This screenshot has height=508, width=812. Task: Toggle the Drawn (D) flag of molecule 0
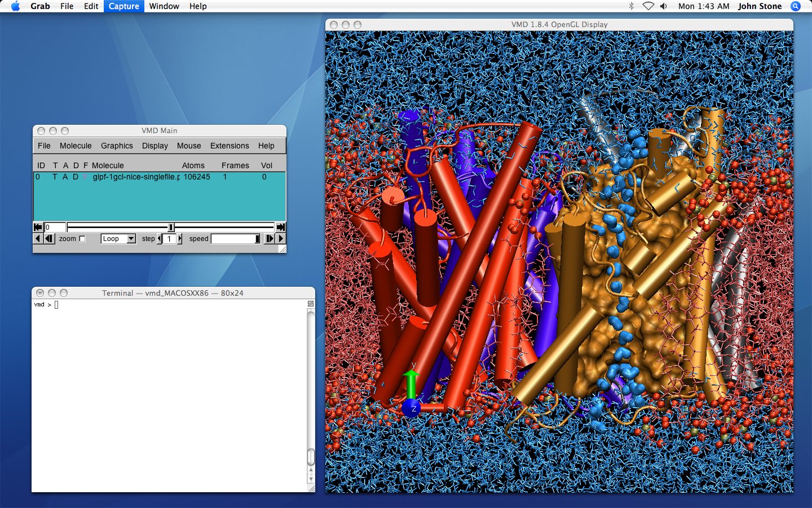[x=76, y=177]
